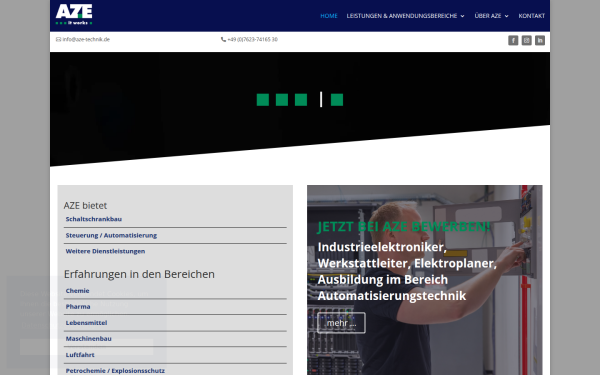The image size is (600, 375).
Task: Open Steuerung / Automatisierung link
Action: click(111, 235)
